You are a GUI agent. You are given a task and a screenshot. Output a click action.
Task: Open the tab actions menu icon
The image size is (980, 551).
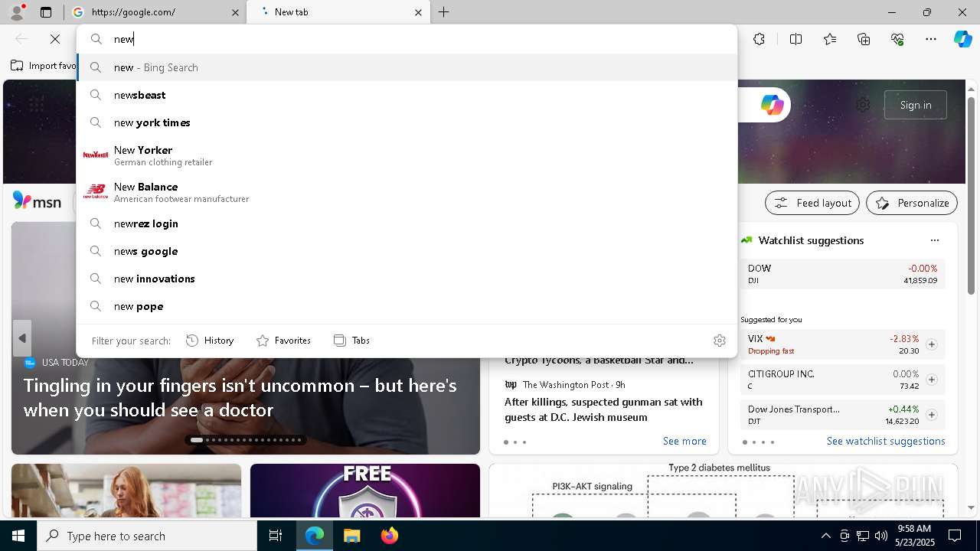[x=46, y=12]
